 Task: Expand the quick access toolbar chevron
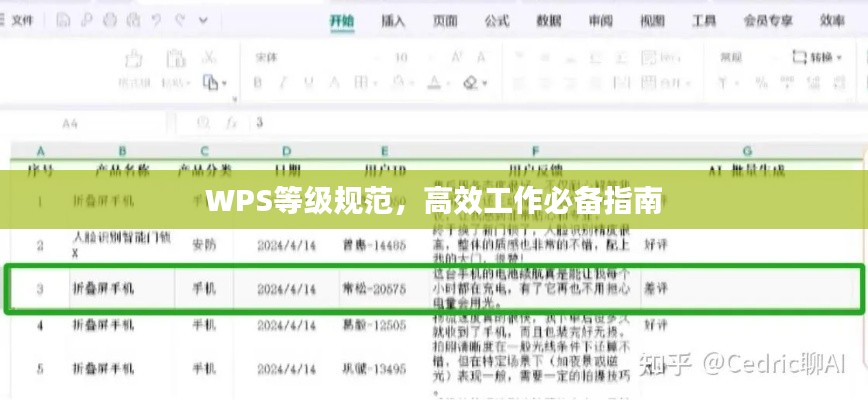(203, 22)
